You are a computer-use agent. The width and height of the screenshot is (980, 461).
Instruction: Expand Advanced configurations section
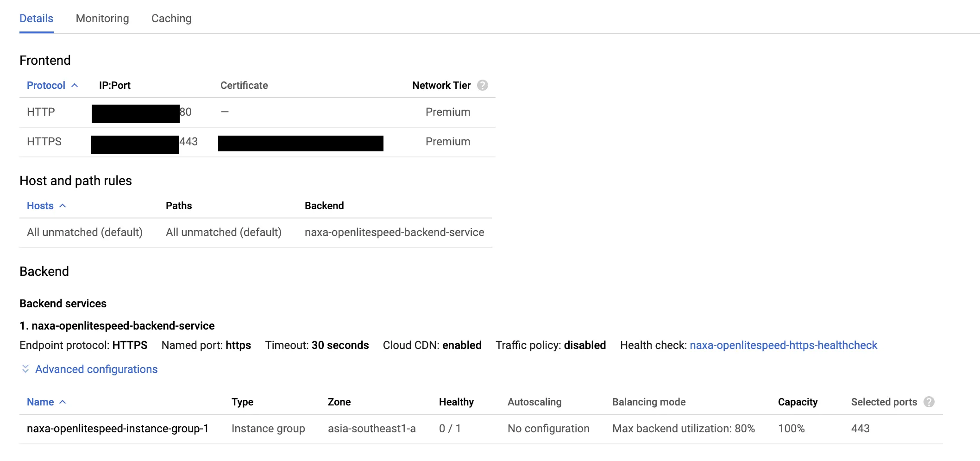point(96,369)
